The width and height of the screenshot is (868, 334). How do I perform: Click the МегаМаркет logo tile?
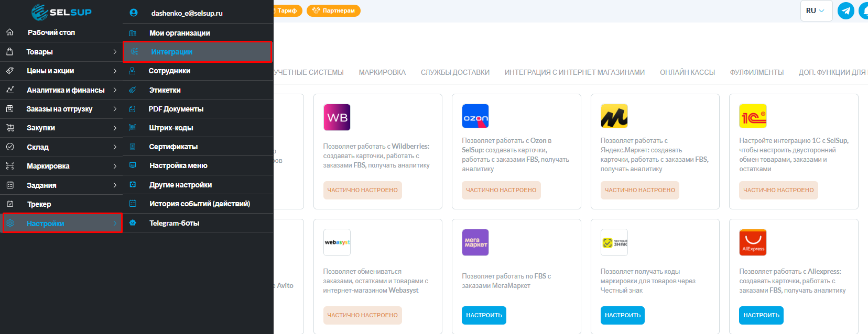coord(475,242)
